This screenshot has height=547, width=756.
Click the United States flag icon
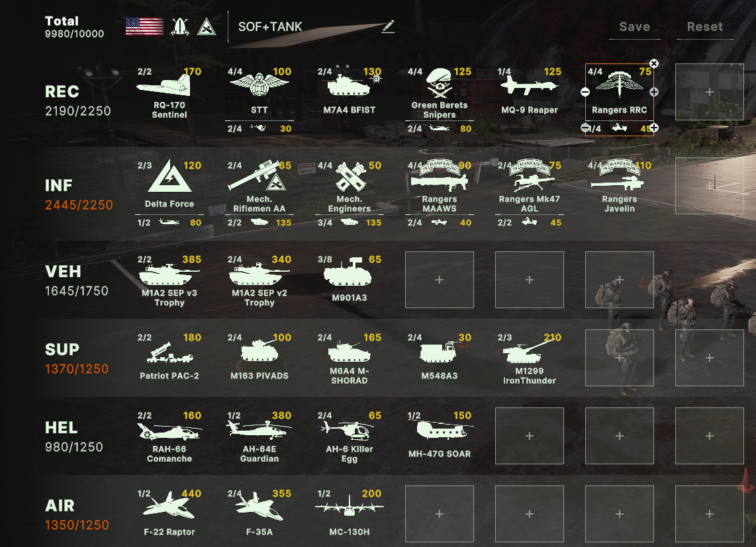(144, 26)
